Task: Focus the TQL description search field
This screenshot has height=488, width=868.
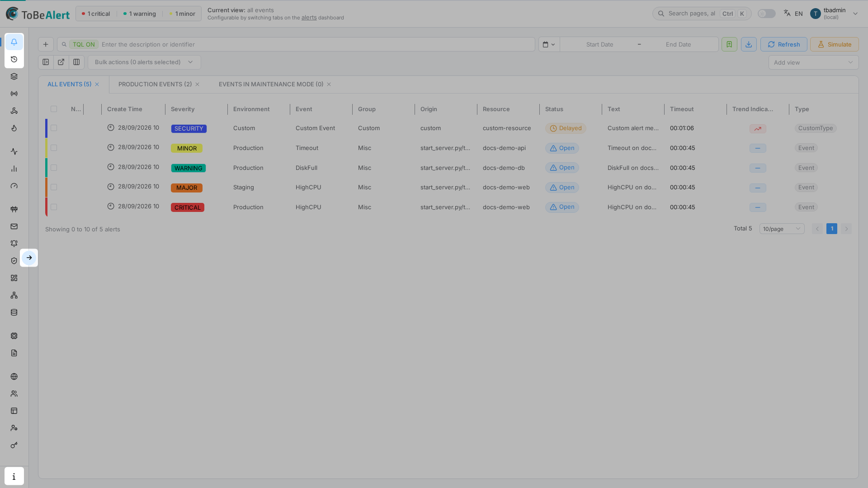Action: tap(296, 44)
